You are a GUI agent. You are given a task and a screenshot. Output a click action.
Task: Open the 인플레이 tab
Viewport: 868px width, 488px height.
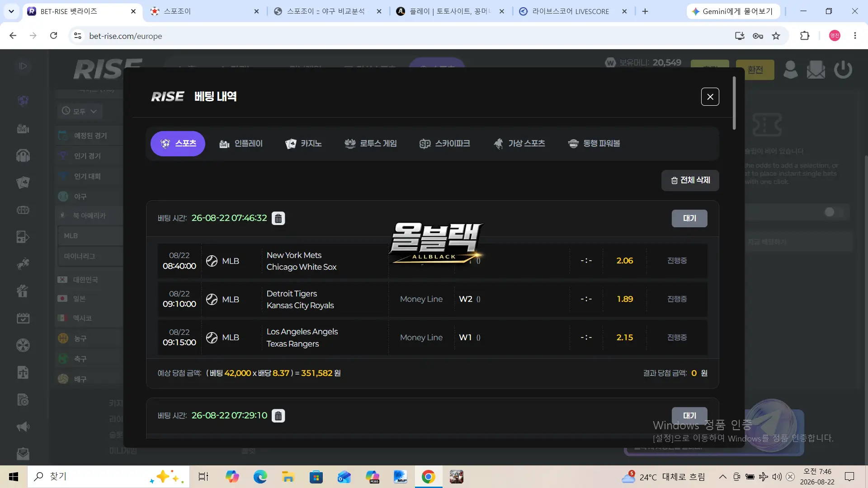tap(241, 144)
